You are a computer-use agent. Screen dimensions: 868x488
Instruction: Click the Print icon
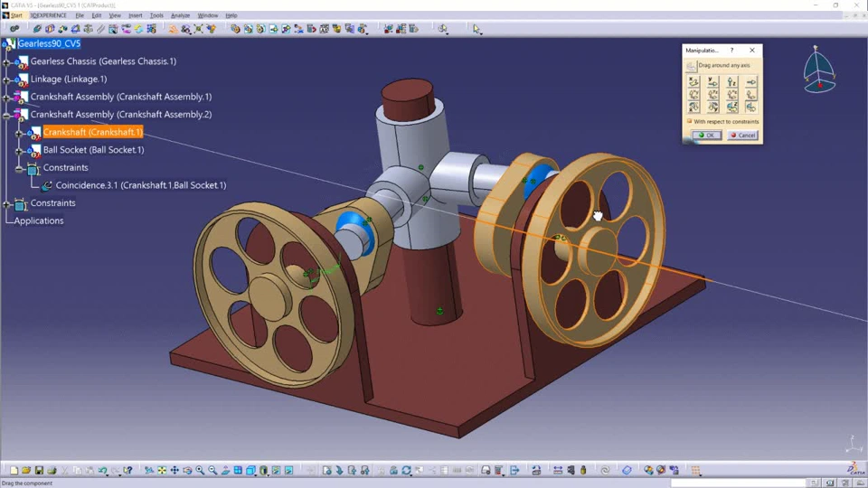click(x=52, y=470)
